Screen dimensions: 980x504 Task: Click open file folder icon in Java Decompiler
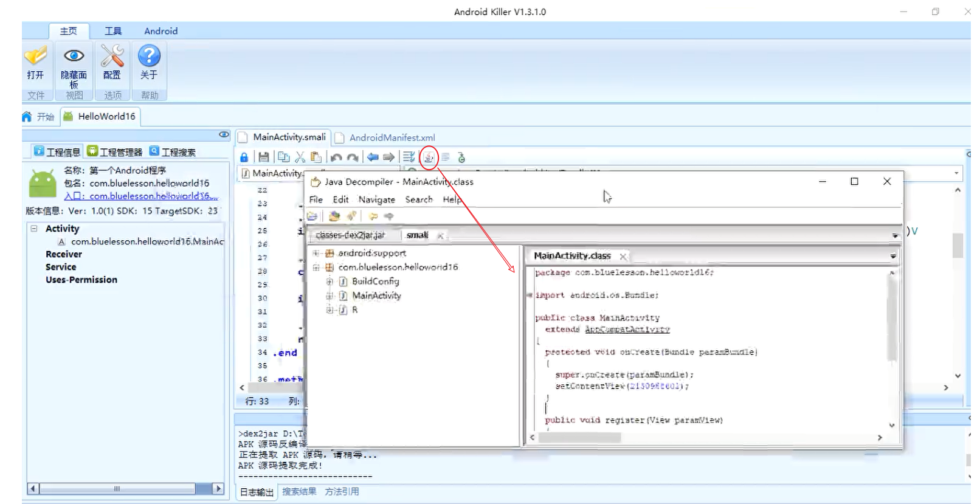coord(312,216)
